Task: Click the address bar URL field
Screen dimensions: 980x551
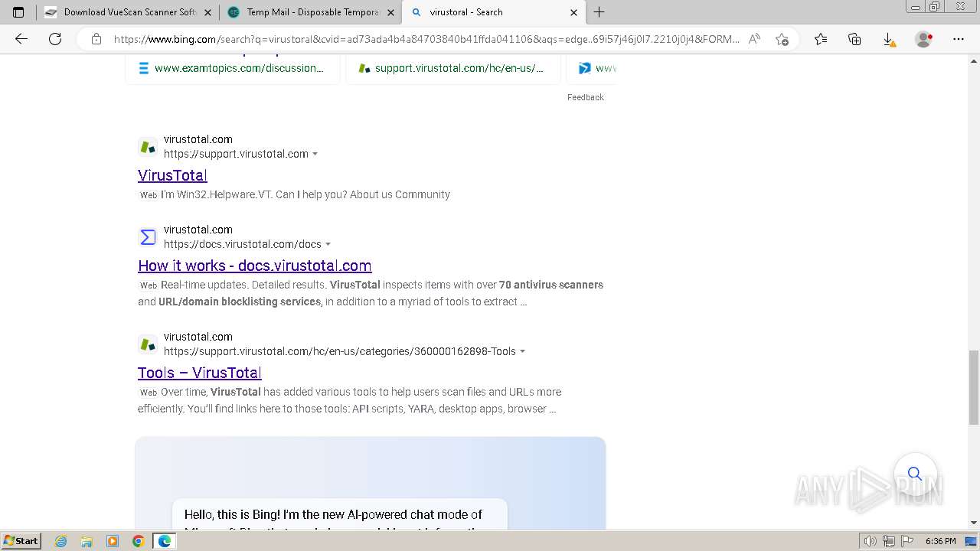Action: pos(426,39)
